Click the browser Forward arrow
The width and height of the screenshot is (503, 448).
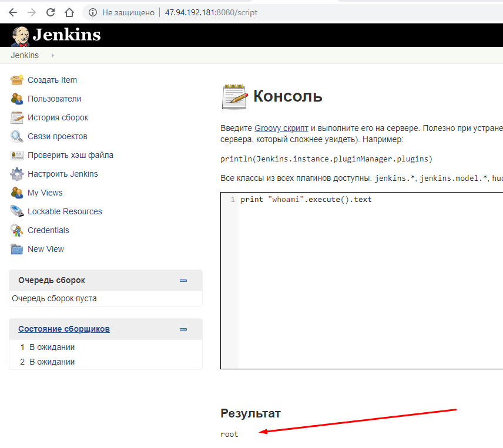pyautogui.click(x=32, y=12)
